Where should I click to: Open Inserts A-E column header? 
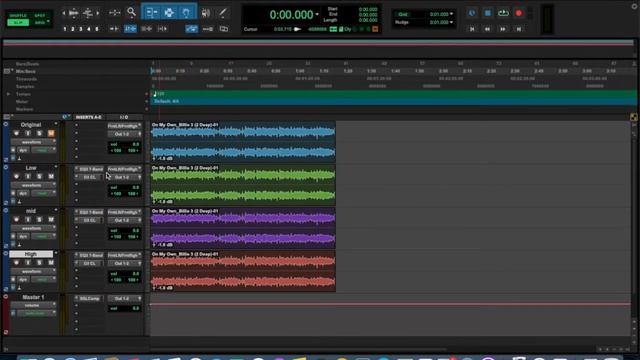click(88, 117)
